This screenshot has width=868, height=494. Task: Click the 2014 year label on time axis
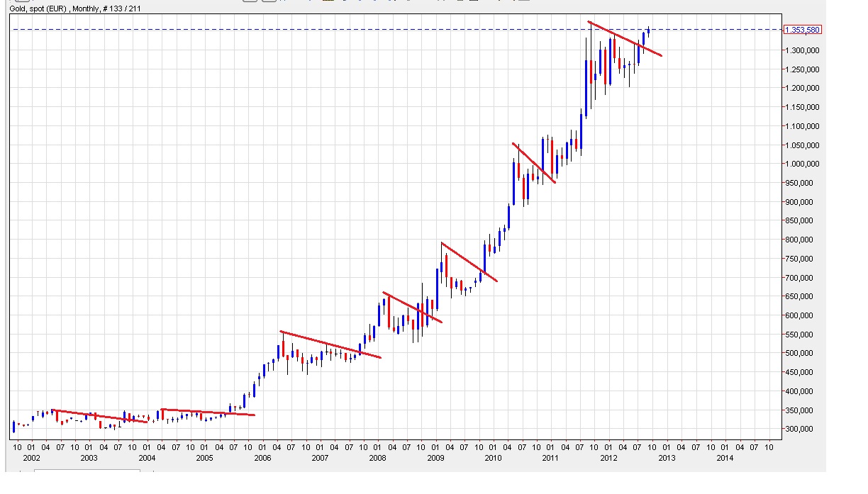click(x=725, y=458)
